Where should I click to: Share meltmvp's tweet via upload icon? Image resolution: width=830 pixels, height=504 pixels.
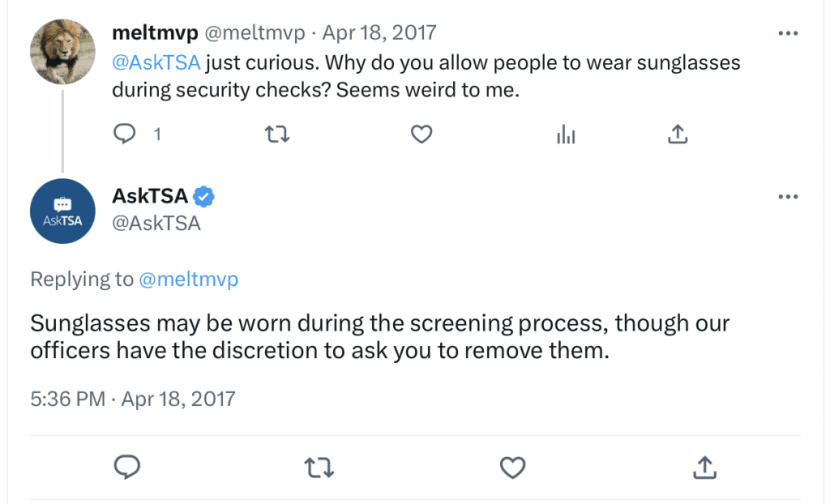[678, 134]
